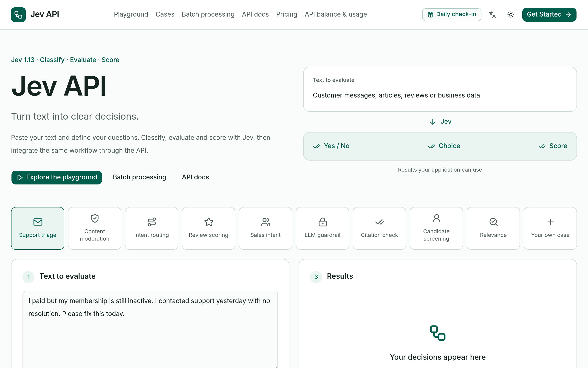Image resolution: width=588 pixels, height=368 pixels.
Task: Select the LLM guardrail lock card
Action: click(322, 228)
